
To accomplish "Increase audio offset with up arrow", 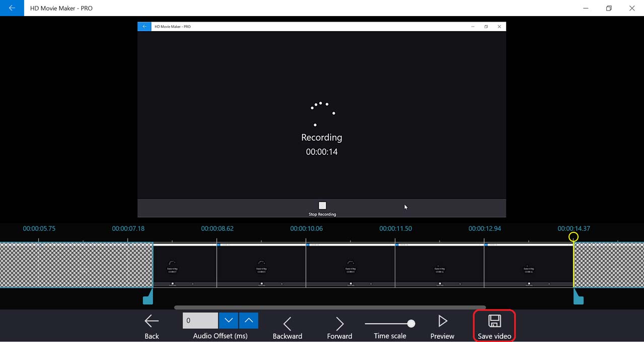I will (249, 320).
